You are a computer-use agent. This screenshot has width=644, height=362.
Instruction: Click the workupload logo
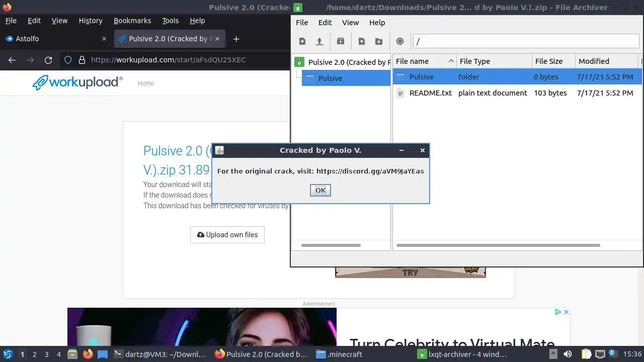coord(77,82)
